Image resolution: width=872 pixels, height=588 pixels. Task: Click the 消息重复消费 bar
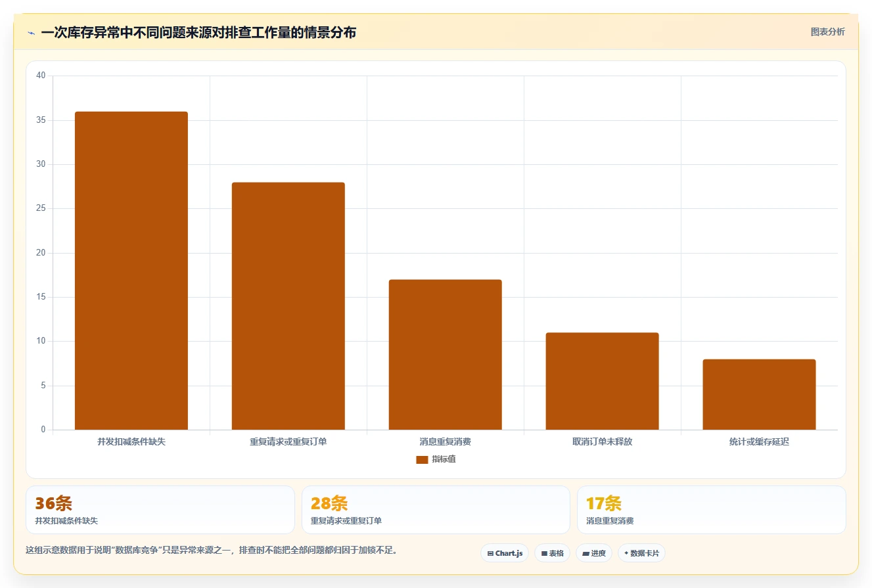445,355
